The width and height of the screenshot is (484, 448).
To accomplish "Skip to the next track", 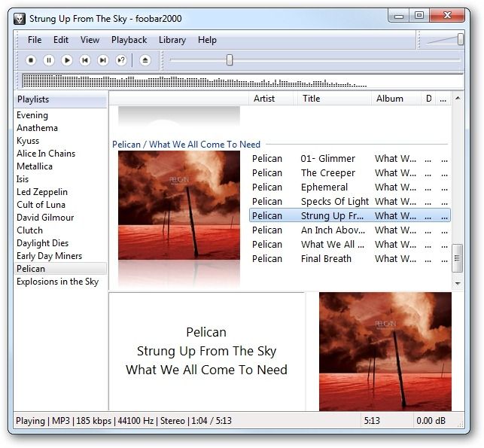I will pos(103,60).
